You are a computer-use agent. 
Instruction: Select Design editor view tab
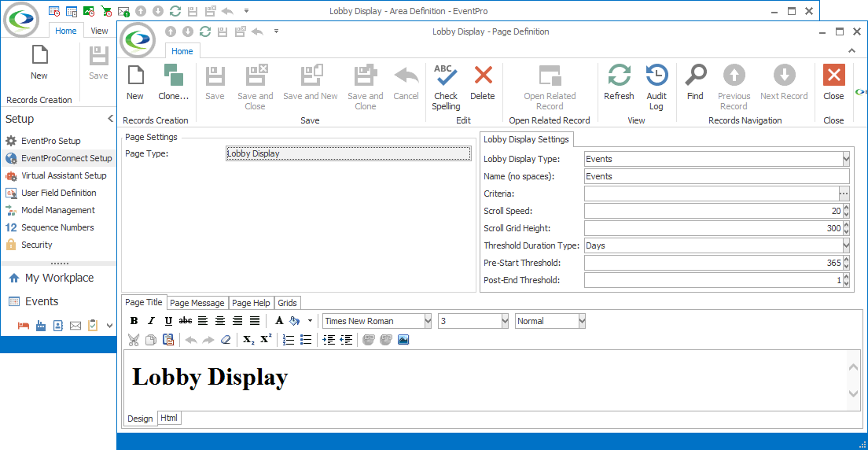[x=140, y=419]
